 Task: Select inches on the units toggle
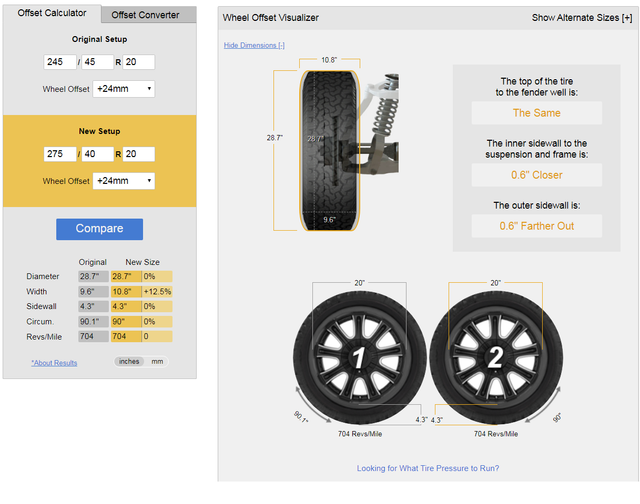click(x=129, y=362)
